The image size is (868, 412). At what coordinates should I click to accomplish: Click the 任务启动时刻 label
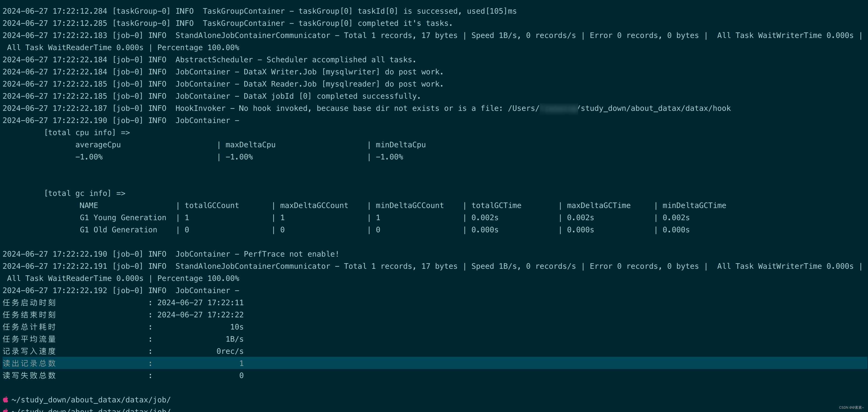point(29,302)
